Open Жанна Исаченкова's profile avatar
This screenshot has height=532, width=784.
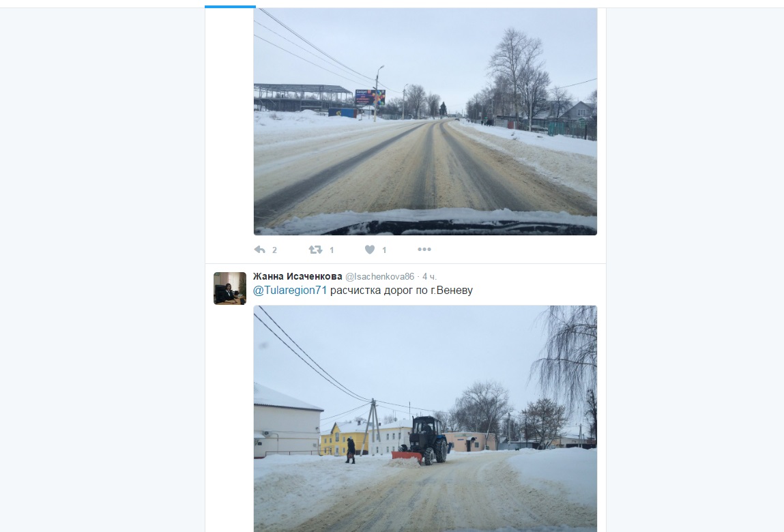point(230,288)
